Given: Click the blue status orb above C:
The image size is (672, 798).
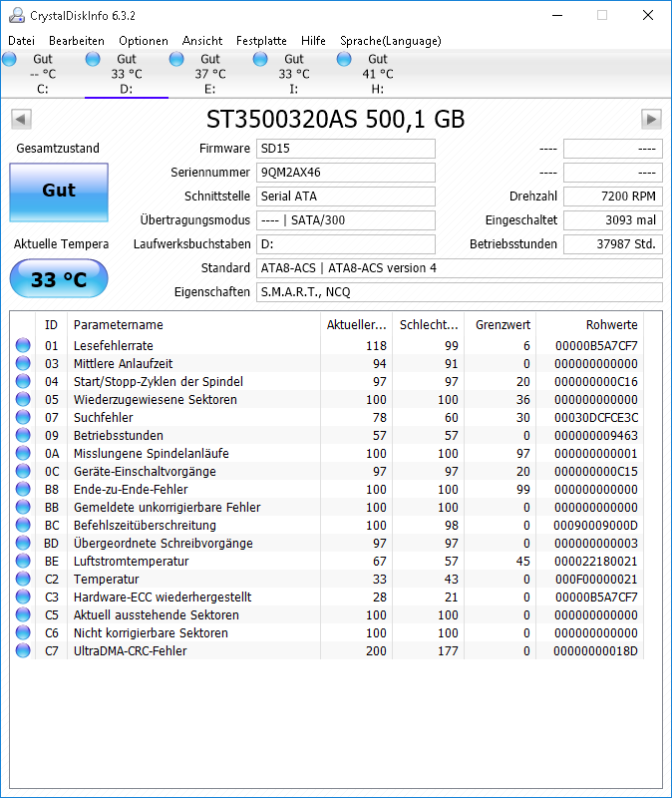Looking at the screenshot, I should pyautogui.click(x=9, y=59).
